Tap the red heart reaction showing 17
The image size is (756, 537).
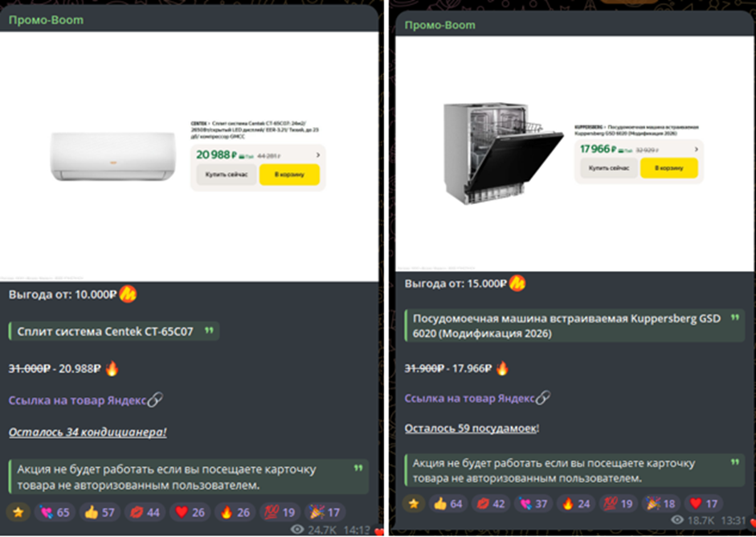point(703,504)
